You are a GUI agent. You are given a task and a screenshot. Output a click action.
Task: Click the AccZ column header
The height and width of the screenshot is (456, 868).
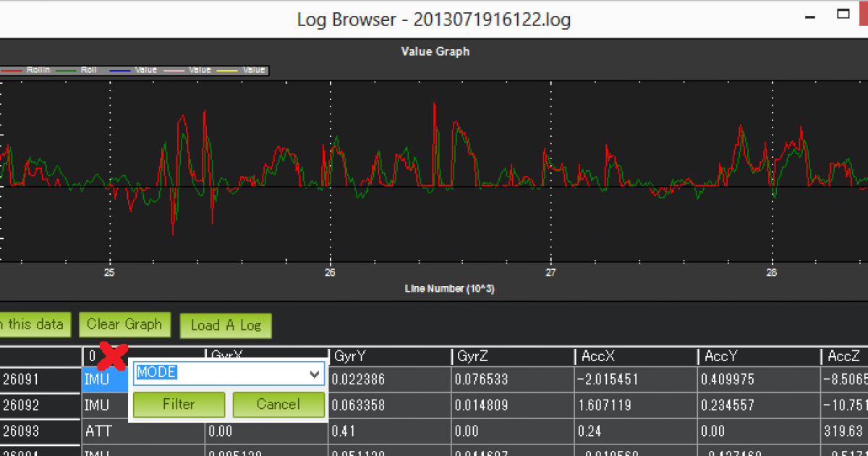pos(845,356)
